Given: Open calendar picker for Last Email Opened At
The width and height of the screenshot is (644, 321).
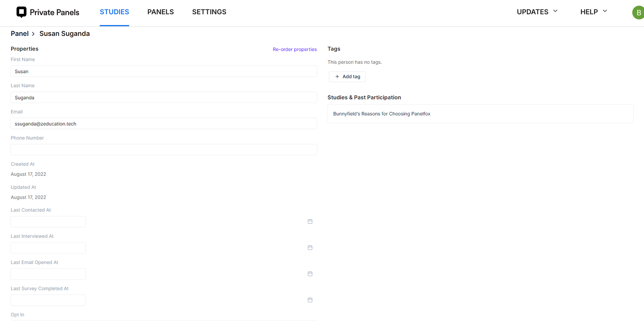Looking at the screenshot, I should pyautogui.click(x=310, y=274).
